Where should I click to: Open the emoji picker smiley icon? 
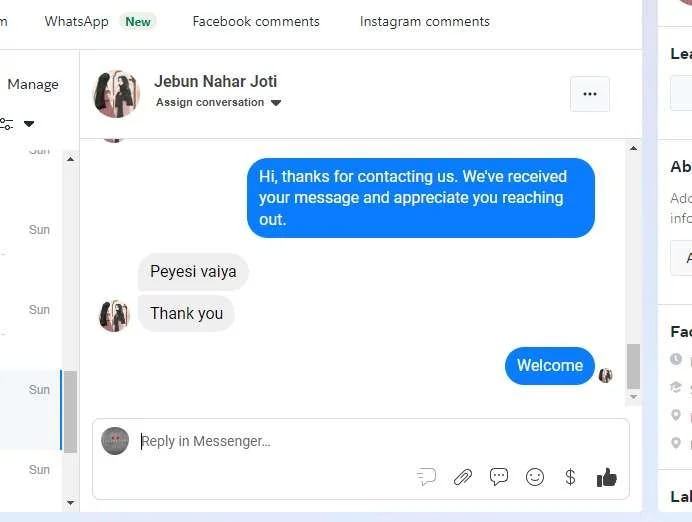pos(535,477)
